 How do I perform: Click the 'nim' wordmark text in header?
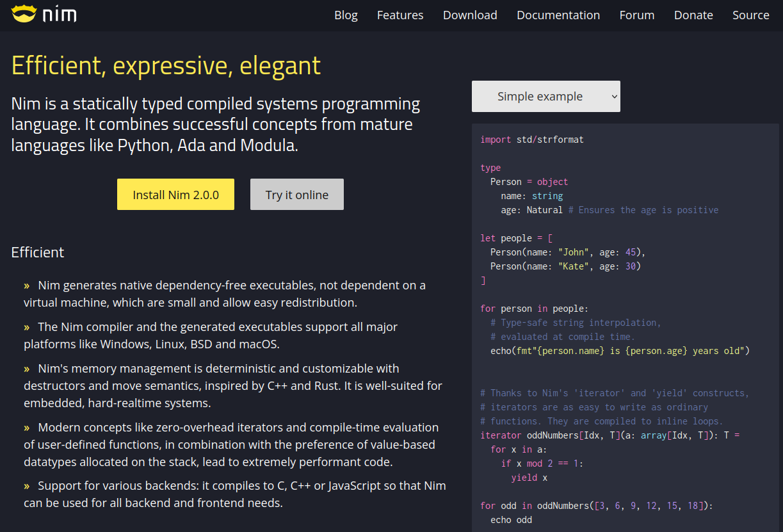pos(60,14)
